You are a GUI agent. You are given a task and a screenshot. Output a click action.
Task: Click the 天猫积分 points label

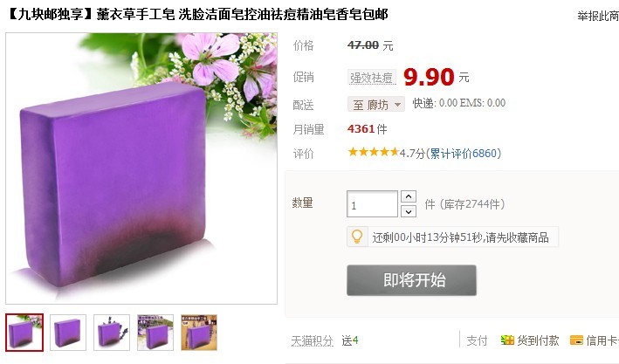312,340
